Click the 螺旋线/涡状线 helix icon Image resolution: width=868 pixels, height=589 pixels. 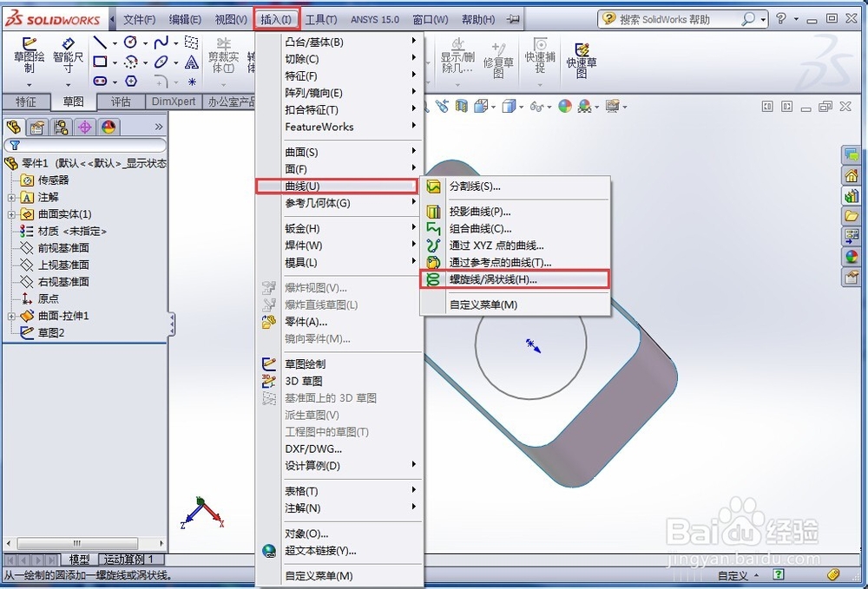(433, 279)
